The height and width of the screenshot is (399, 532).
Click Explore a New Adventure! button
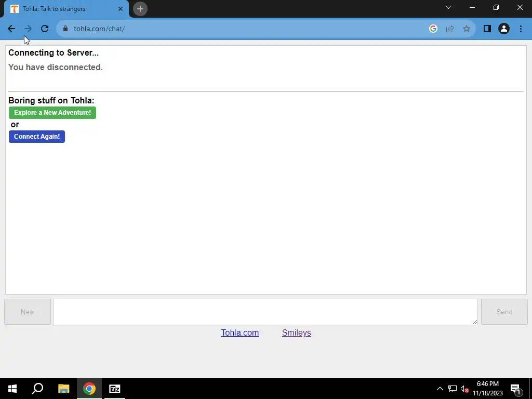[52, 113]
